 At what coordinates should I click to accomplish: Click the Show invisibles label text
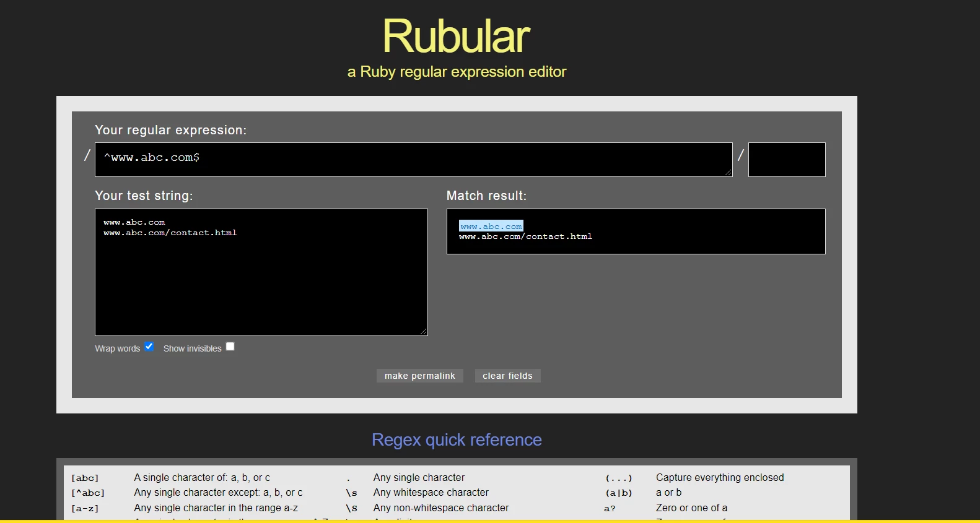click(192, 348)
